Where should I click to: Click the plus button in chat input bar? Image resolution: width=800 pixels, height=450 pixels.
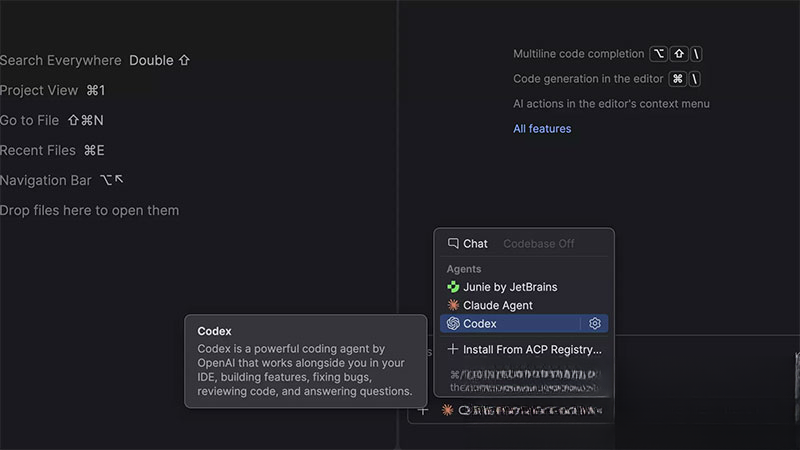coord(423,410)
